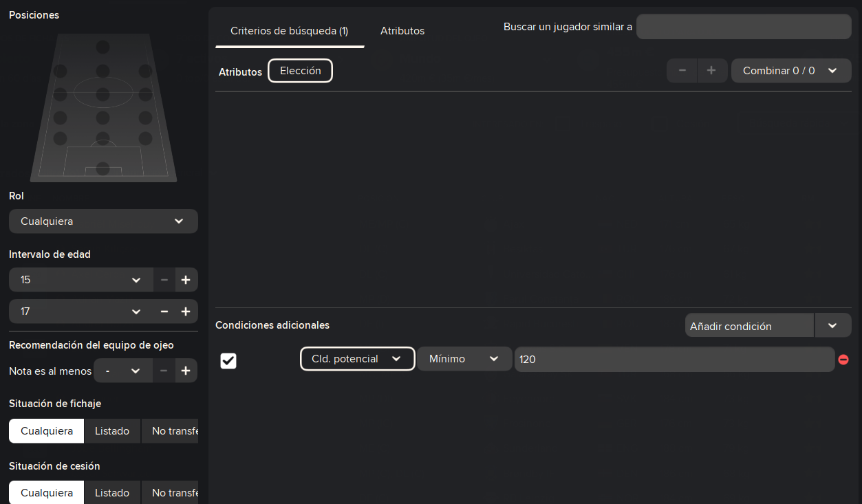Toggle the left-back position dot

pos(60,138)
